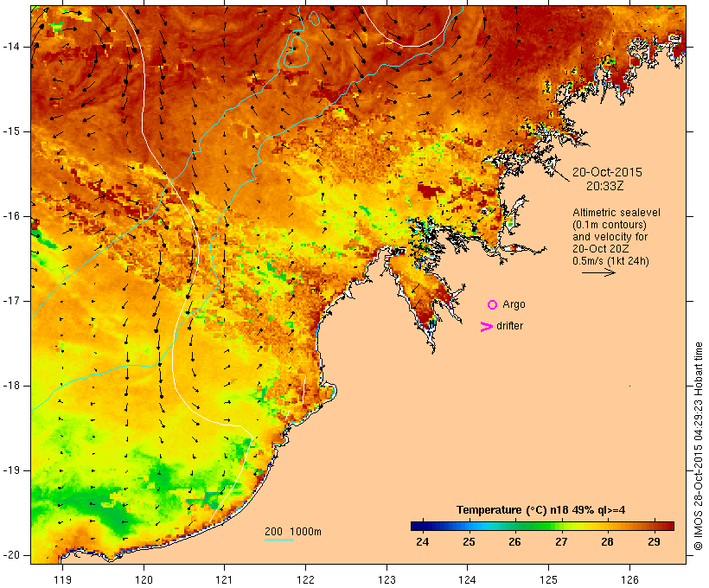
Task: Click the 24 value on the temperature scale
Action: pyautogui.click(x=422, y=542)
